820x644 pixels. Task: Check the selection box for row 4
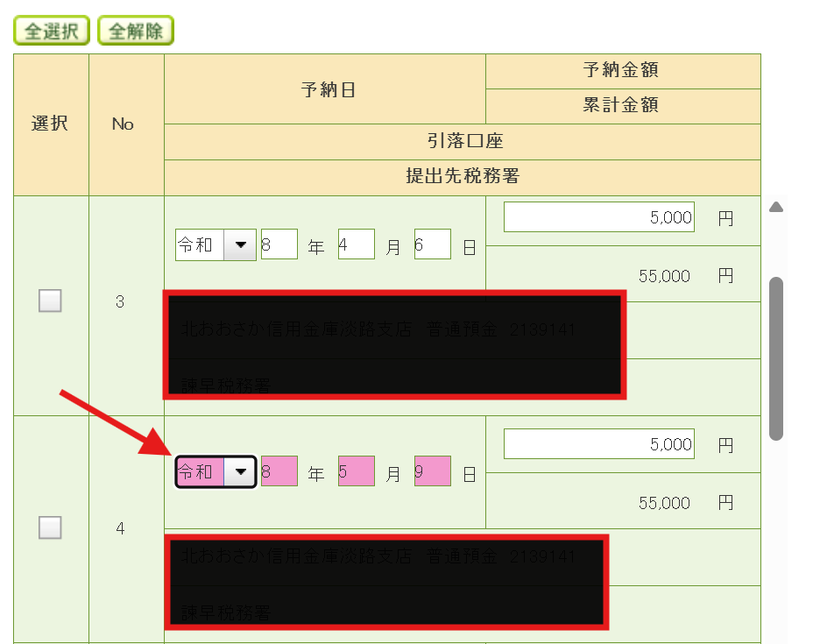[x=50, y=527]
